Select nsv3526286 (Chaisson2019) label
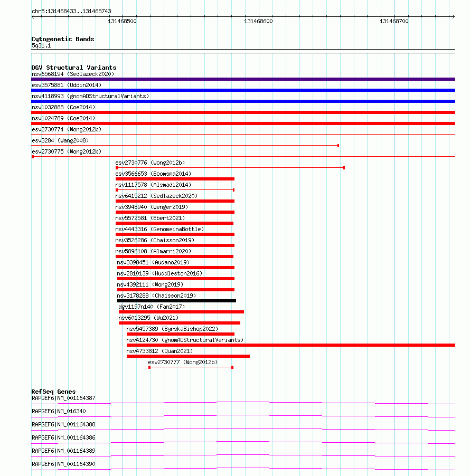 155,240
